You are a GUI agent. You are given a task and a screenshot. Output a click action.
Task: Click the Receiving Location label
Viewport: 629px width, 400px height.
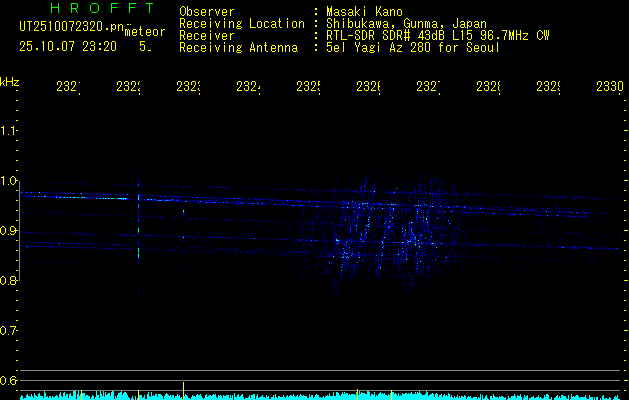click(x=242, y=23)
